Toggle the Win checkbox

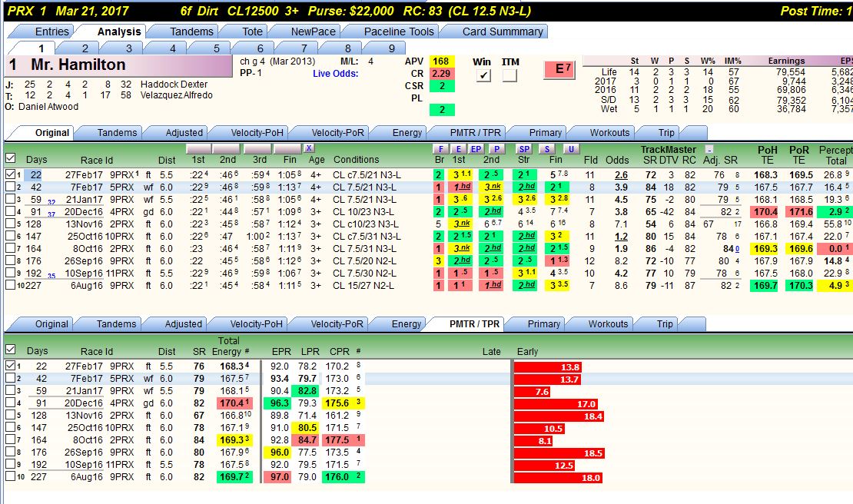click(x=483, y=75)
